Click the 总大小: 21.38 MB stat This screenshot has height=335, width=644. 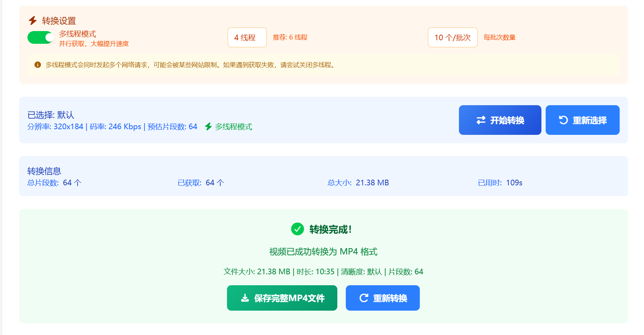click(358, 183)
